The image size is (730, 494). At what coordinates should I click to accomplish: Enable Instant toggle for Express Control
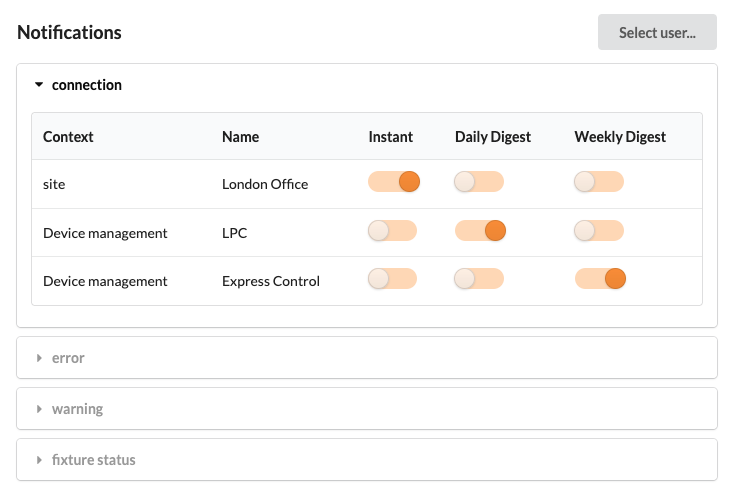tap(392, 278)
